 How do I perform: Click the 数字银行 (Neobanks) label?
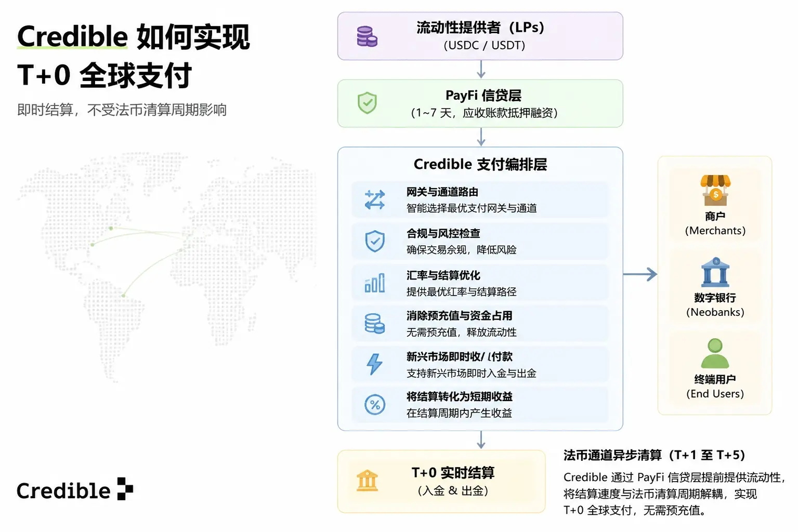pyautogui.click(x=715, y=305)
